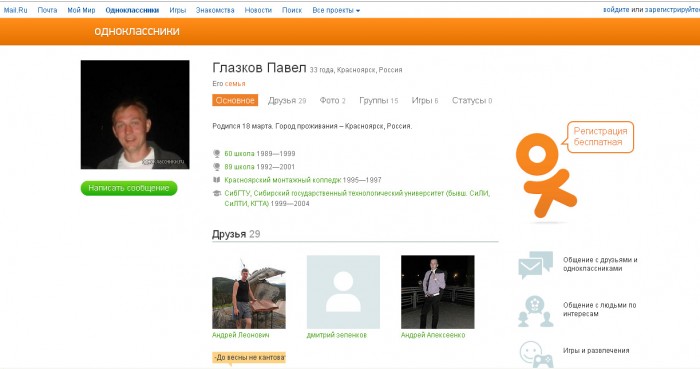Open Глазков Павел's profile photo

[x=135, y=115]
